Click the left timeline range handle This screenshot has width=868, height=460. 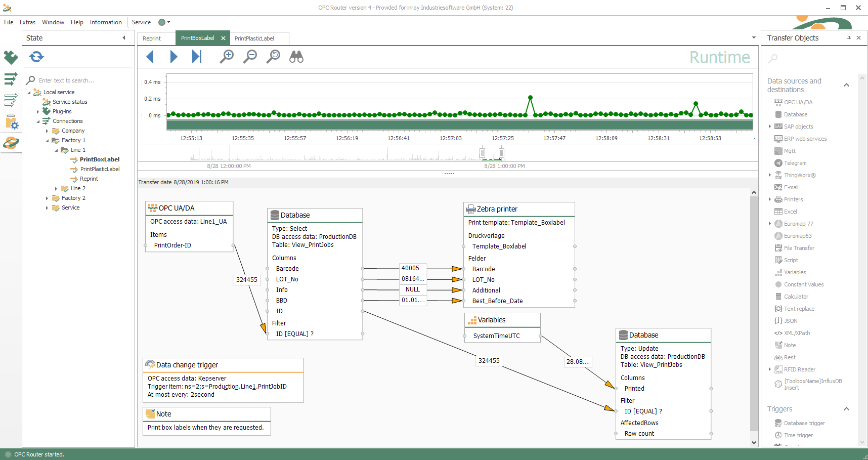[x=482, y=153]
